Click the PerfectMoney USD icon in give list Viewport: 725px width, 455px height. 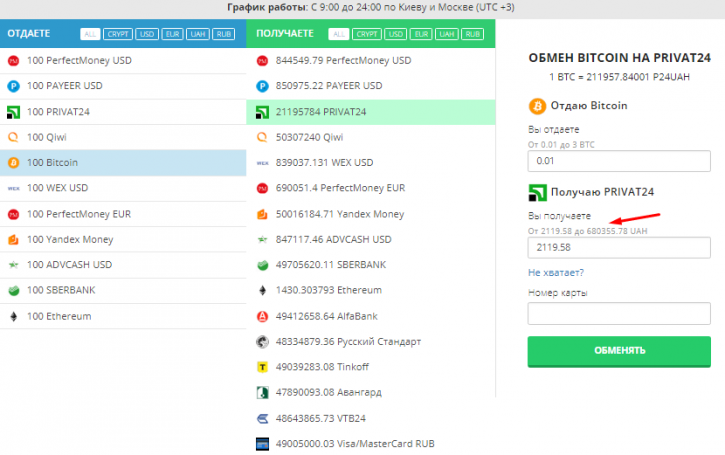[x=13, y=61]
